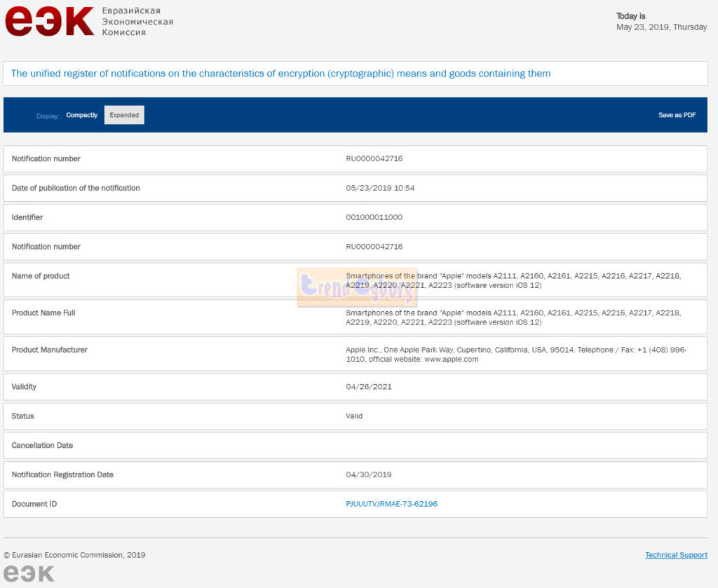Click the Trendy Glory watermark image

[x=357, y=287]
